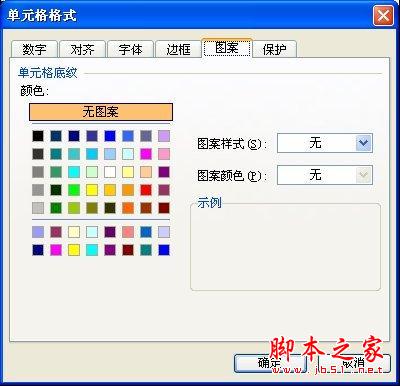Switch to the 保护 tab
The height and width of the screenshot is (386, 400).
pyautogui.click(x=274, y=49)
